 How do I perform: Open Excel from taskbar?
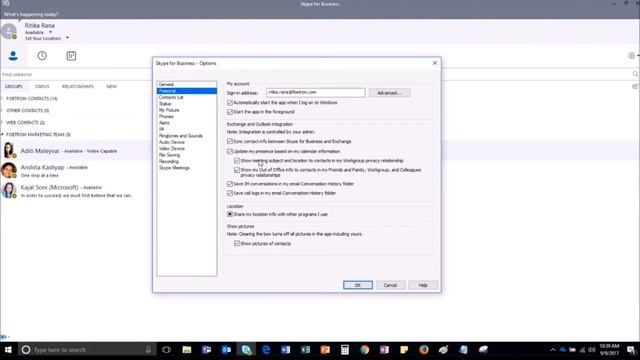point(305,350)
